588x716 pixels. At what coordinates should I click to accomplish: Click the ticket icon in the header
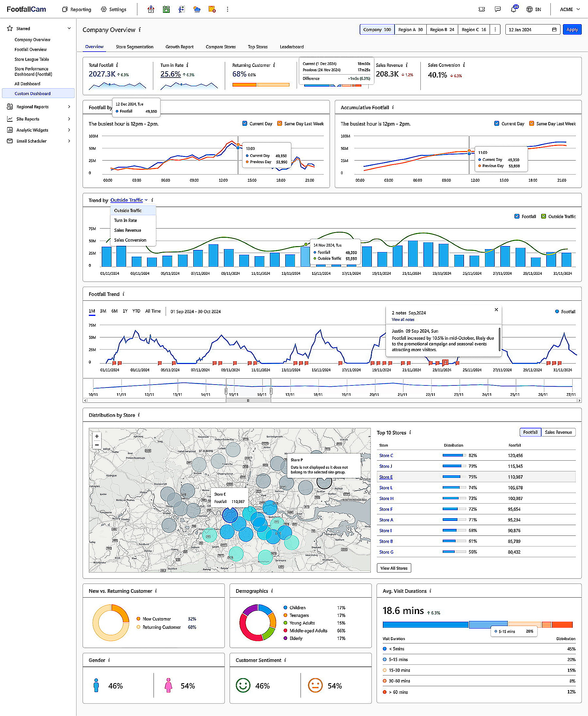coord(482,10)
